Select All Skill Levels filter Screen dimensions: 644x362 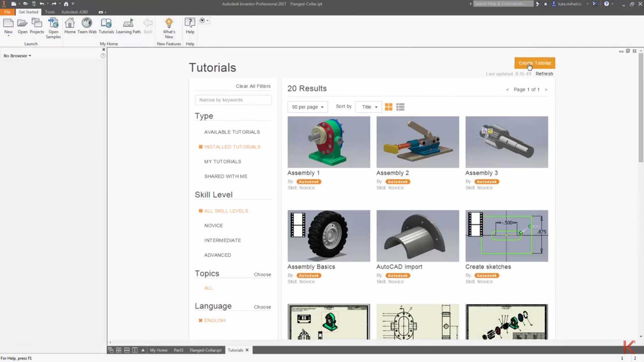pyautogui.click(x=226, y=211)
